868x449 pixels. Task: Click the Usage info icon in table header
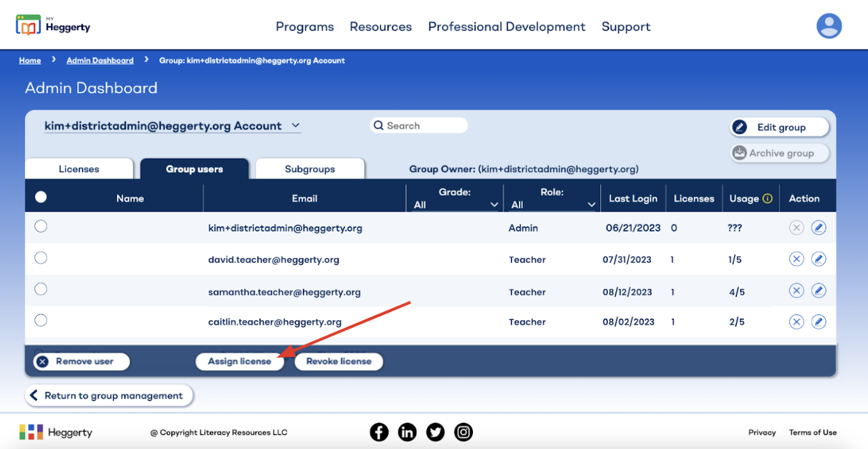point(767,198)
